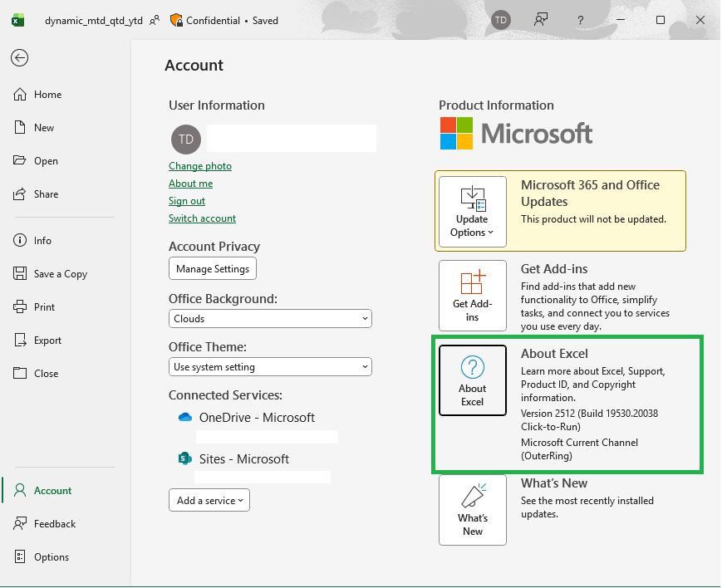
Task: Close the workbook via Close item
Action: pos(36,373)
